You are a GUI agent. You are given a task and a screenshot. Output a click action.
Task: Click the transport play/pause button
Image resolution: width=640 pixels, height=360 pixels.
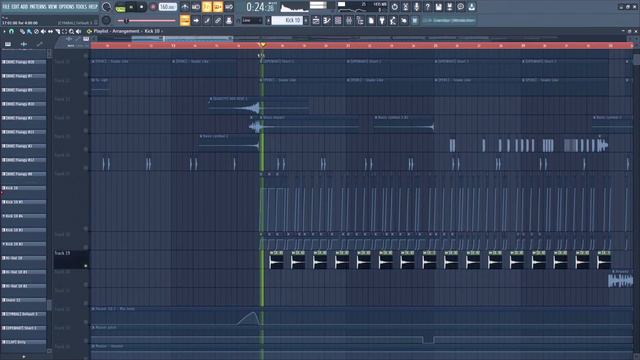point(131,7)
